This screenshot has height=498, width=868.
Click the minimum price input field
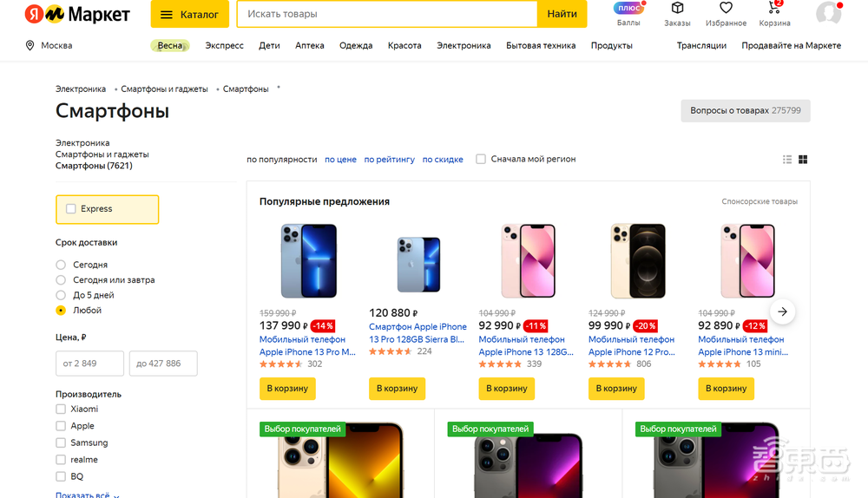click(x=90, y=364)
